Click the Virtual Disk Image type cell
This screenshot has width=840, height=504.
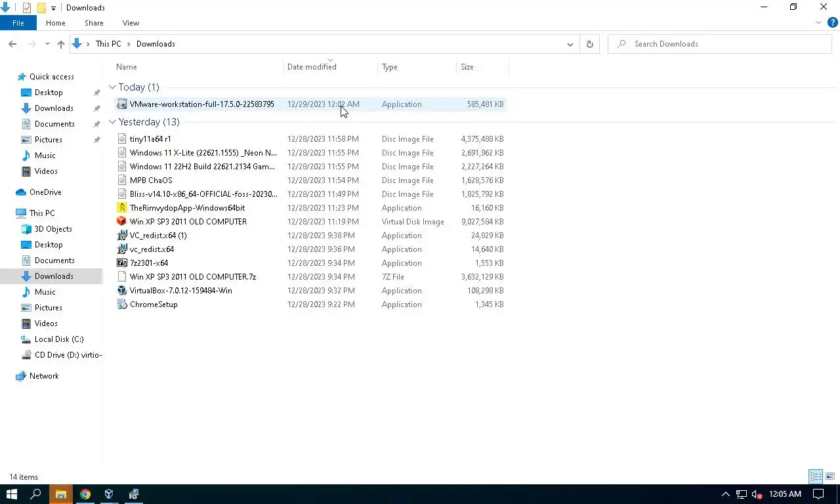pyautogui.click(x=413, y=222)
